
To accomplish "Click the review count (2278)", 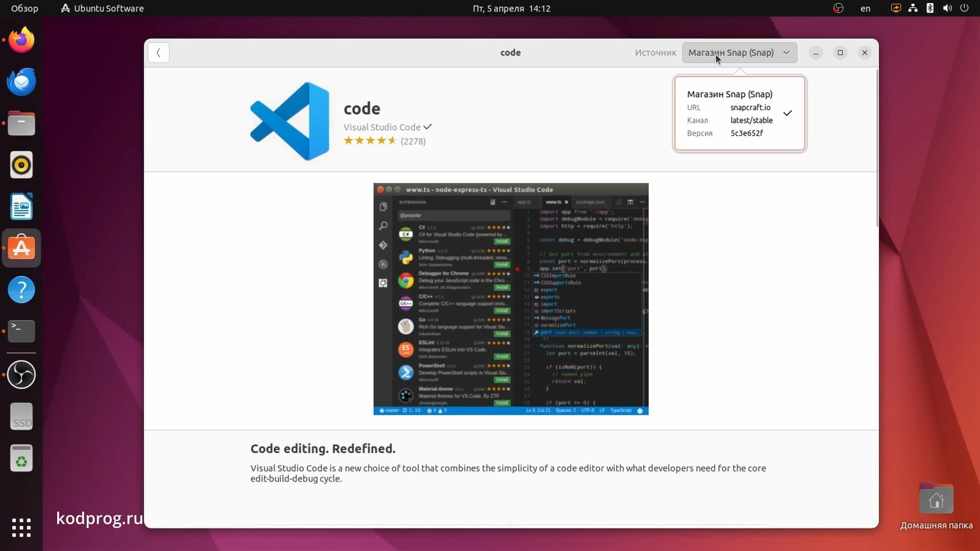I will click(413, 141).
